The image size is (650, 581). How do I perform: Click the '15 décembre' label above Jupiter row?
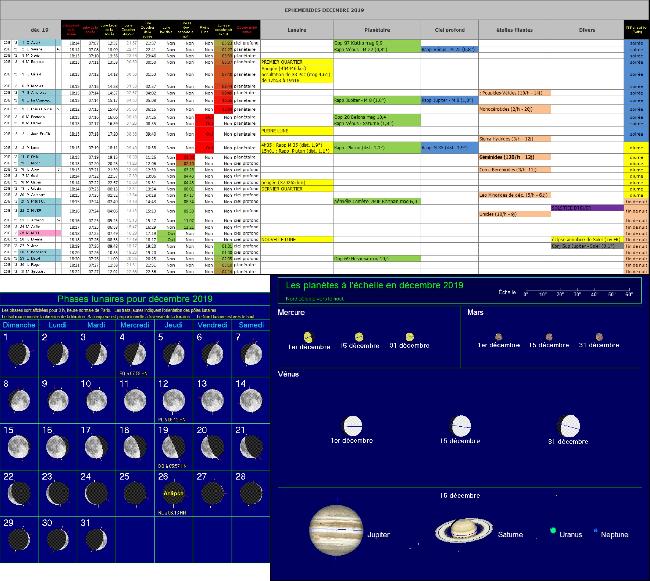460,495
